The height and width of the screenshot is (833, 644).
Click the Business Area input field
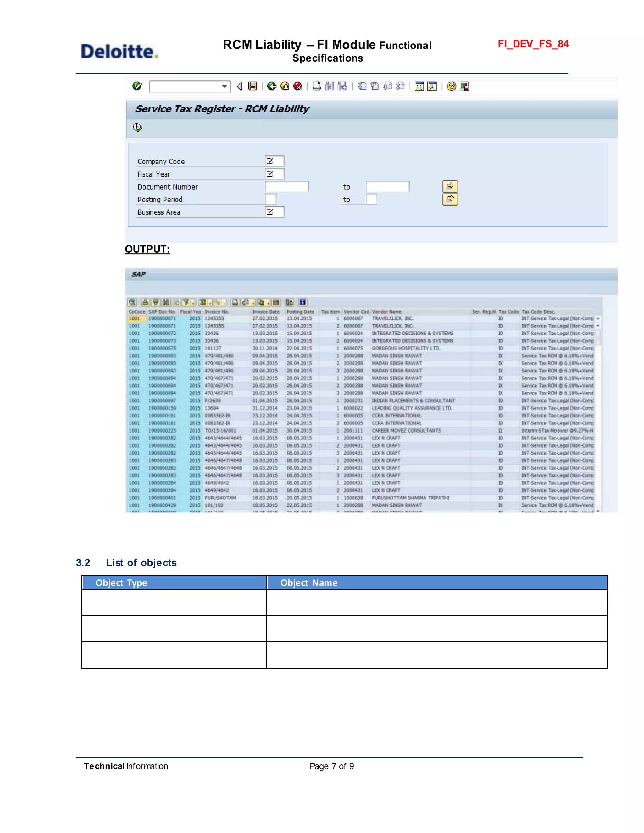click(275, 212)
